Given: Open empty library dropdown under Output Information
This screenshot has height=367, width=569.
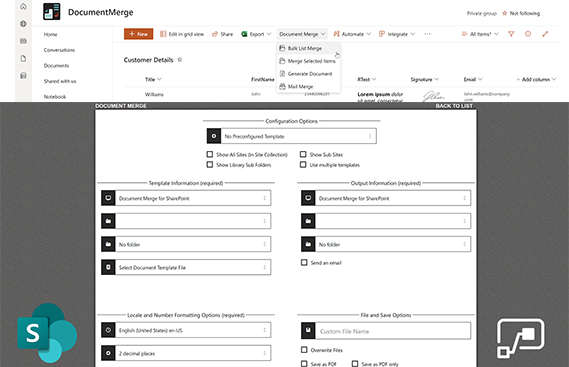Looking at the screenshot, I should pyautogui.click(x=386, y=221).
